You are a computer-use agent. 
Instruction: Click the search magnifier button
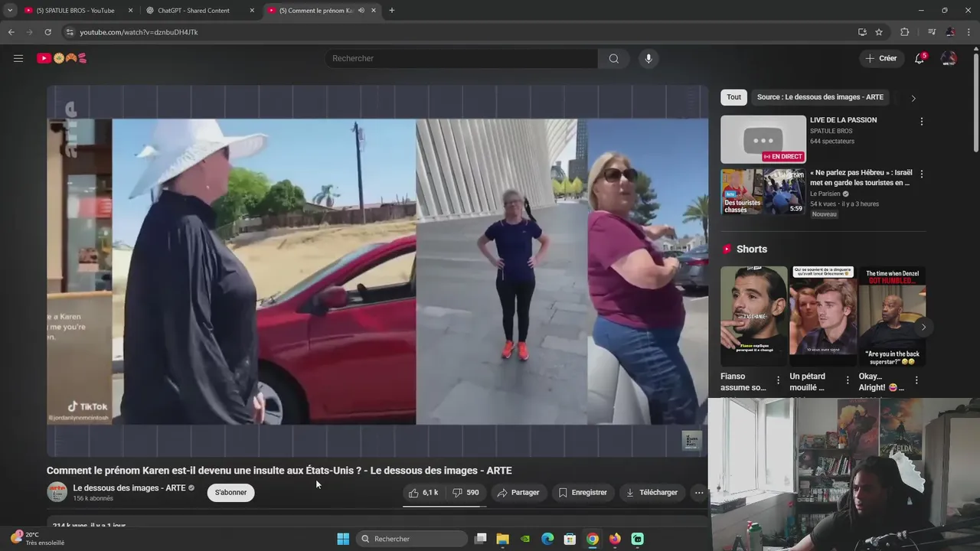[614, 58]
